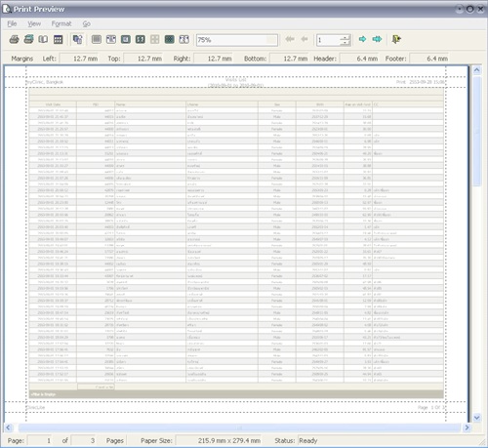
Task: Click the Header margin field showing 6.4 mm
Action: point(359,59)
